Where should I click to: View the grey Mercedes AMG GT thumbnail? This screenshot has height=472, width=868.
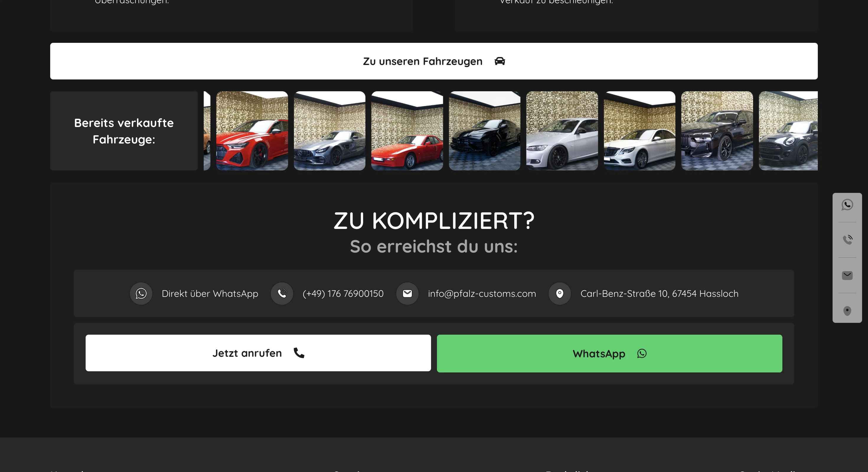point(329,131)
